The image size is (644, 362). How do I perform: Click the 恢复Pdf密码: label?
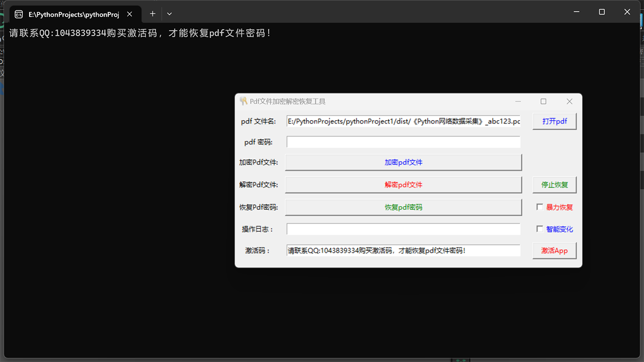click(258, 207)
